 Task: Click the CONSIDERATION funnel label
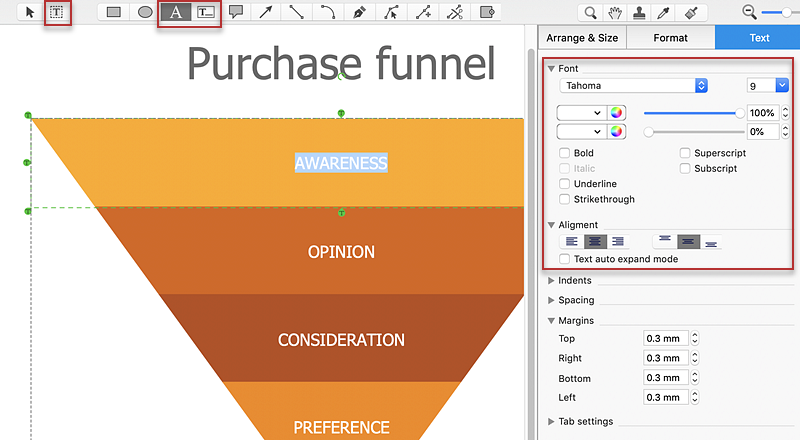[341, 340]
